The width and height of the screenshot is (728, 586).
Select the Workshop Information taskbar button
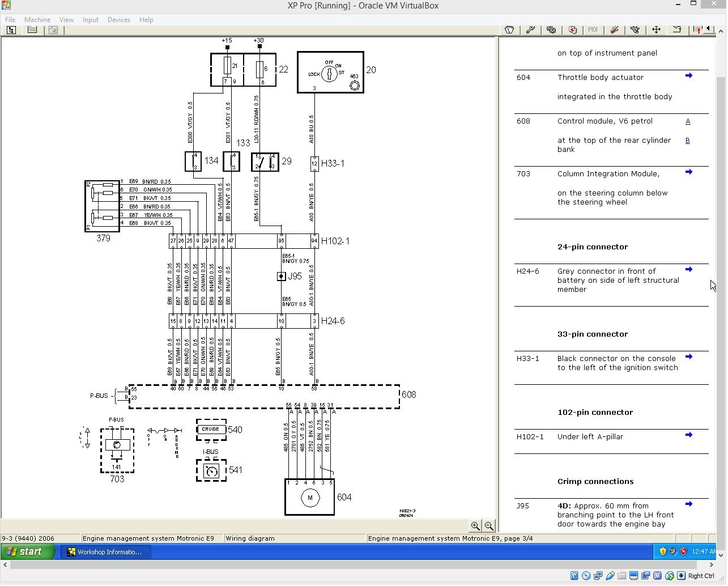[x=105, y=551]
